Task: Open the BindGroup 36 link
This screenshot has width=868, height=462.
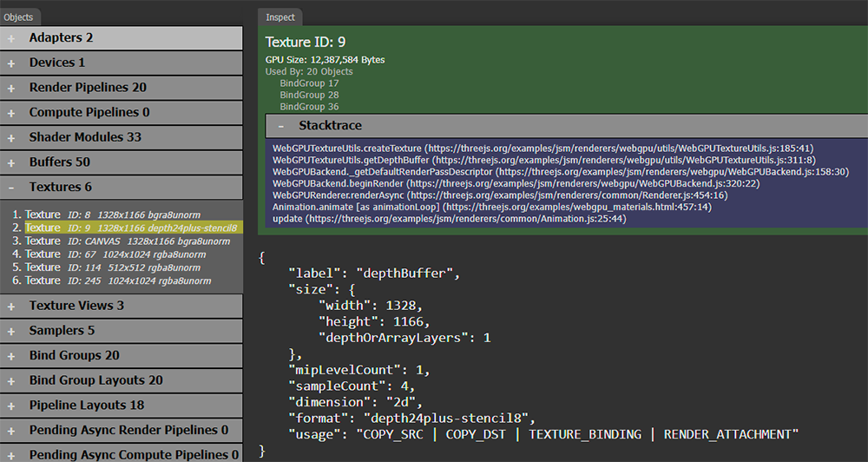Action: coord(309,106)
